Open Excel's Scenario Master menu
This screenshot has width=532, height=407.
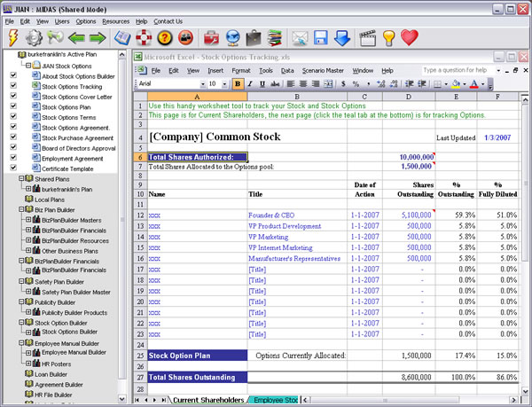[323, 71]
